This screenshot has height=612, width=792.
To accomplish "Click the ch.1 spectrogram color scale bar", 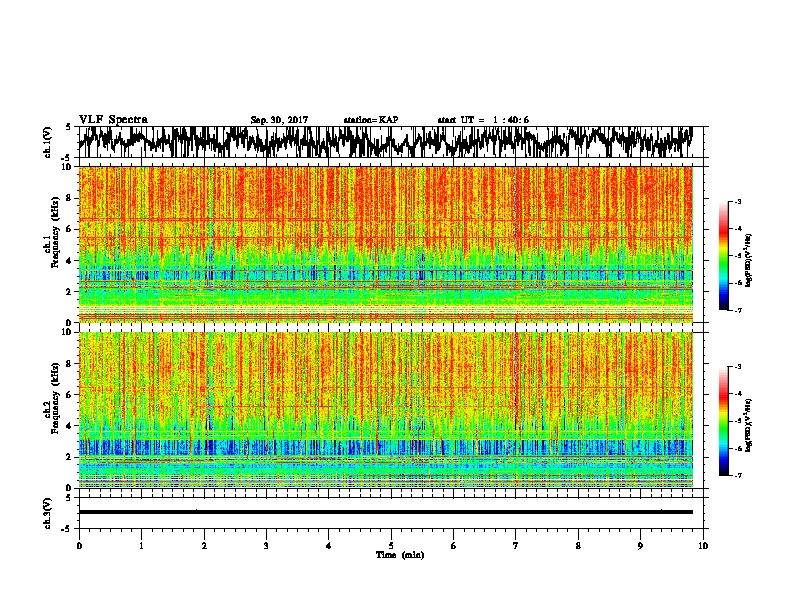I will (723, 256).
